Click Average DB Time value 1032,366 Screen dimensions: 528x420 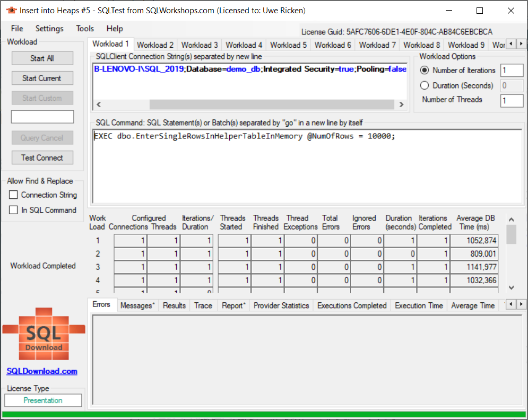click(x=474, y=280)
